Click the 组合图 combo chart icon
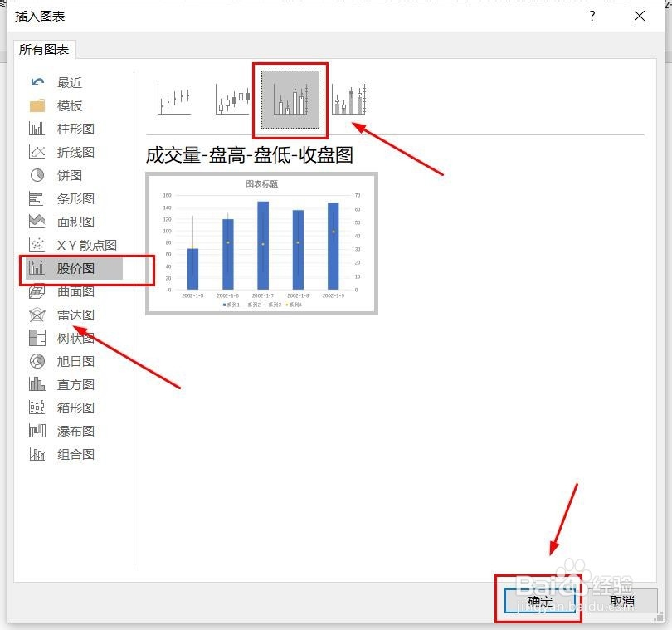Screen dimensions: 672x630 (37, 454)
